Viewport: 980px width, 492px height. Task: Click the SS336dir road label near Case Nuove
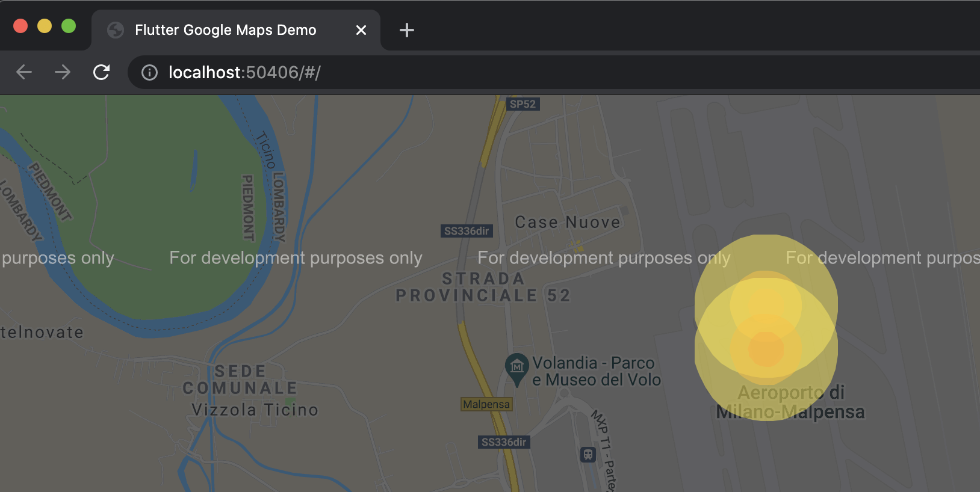[x=467, y=231]
